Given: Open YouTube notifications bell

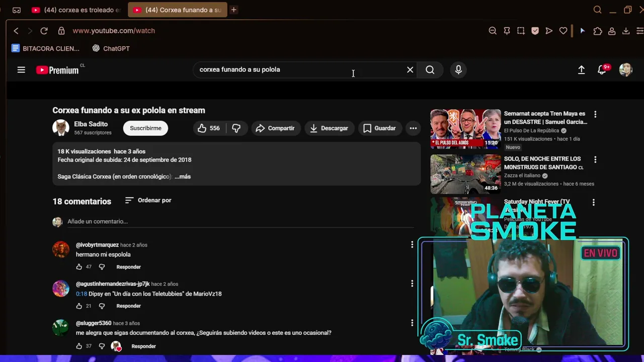Looking at the screenshot, I should (602, 70).
